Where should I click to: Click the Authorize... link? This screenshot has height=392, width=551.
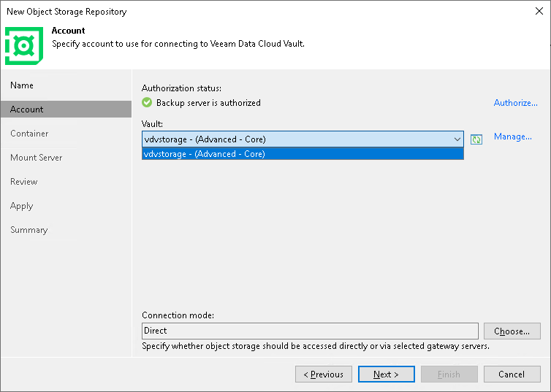515,103
